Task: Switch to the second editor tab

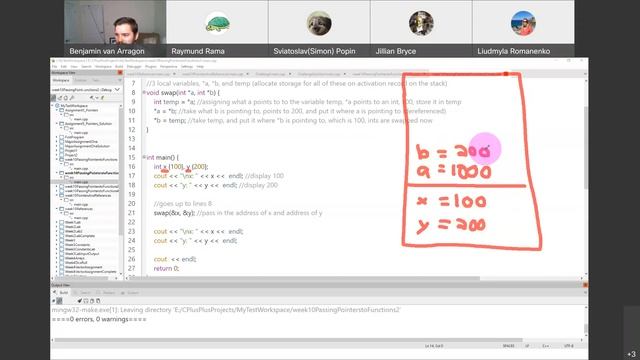Action: coord(212,74)
